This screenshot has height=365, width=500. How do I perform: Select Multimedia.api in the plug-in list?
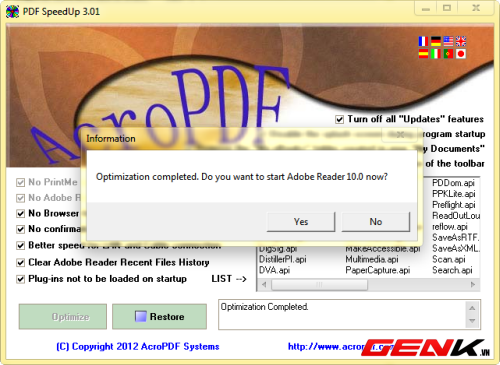[x=372, y=259]
